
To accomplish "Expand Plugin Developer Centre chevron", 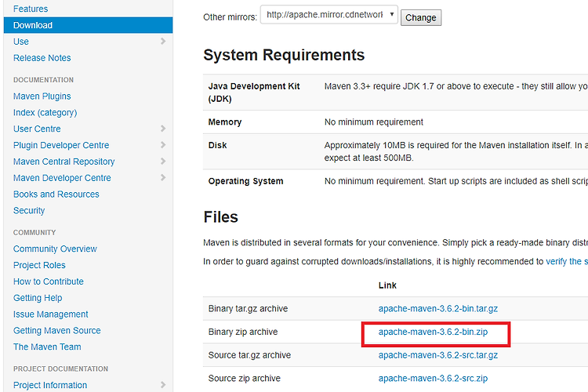I will (163, 145).
